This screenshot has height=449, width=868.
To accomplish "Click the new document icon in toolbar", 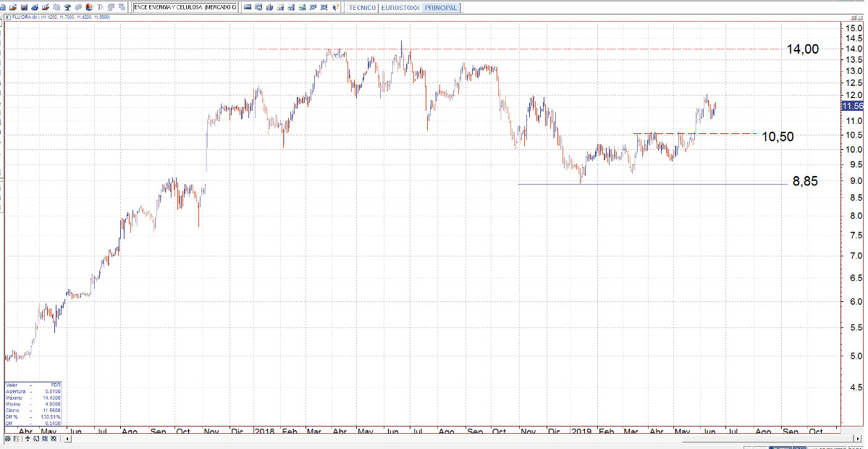I will (x=4, y=7).
